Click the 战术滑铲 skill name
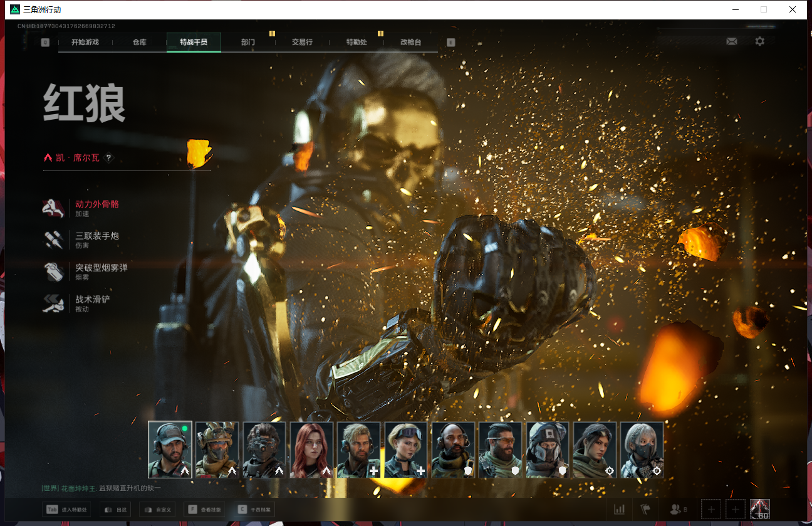Image resolution: width=812 pixels, height=526 pixels. tap(93, 300)
